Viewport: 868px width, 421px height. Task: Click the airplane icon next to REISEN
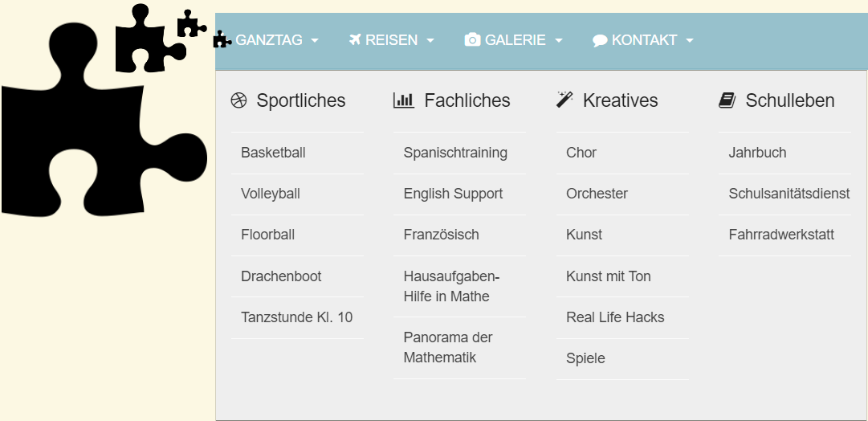coord(356,39)
